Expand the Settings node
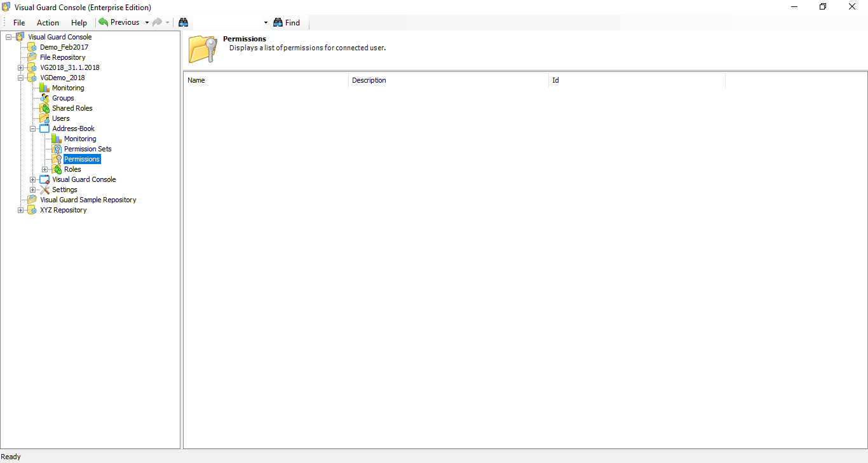The width and height of the screenshot is (868, 463). pos(32,190)
